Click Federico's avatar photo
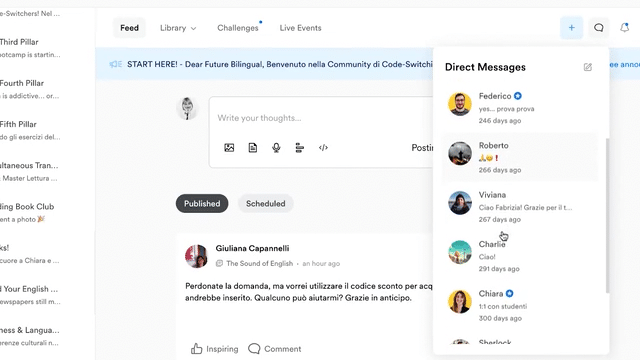 point(460,104)
